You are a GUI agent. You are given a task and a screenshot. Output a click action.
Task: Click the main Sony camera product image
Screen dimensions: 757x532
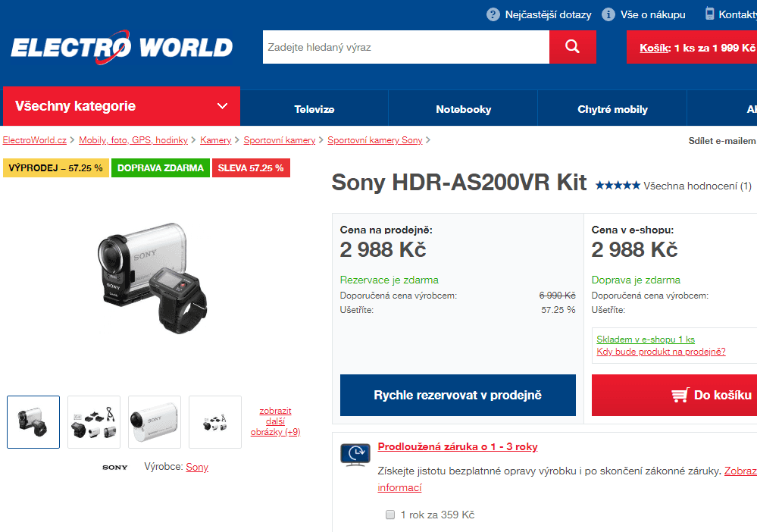[152, 277]
